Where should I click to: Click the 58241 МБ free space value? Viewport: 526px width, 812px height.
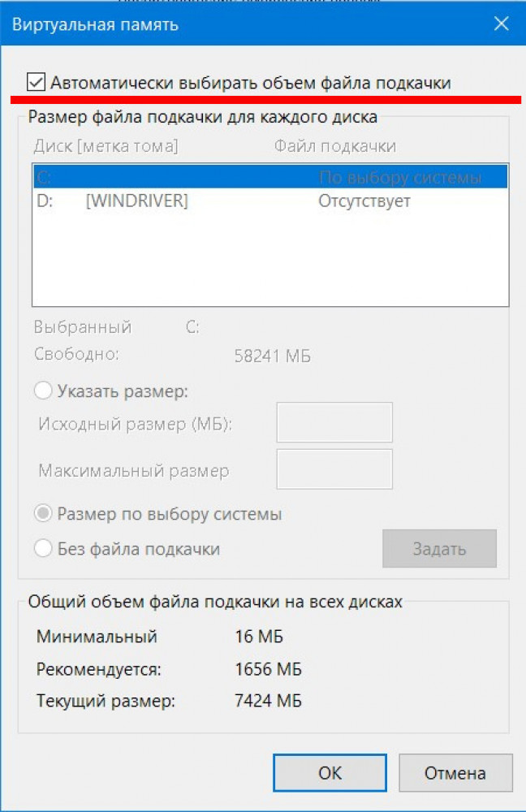(272, 356)
